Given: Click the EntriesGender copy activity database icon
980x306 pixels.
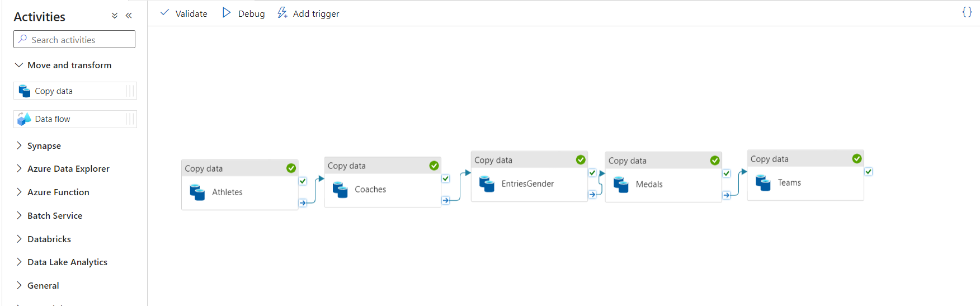Looking at the screenshot, I should tap(487, 183).
